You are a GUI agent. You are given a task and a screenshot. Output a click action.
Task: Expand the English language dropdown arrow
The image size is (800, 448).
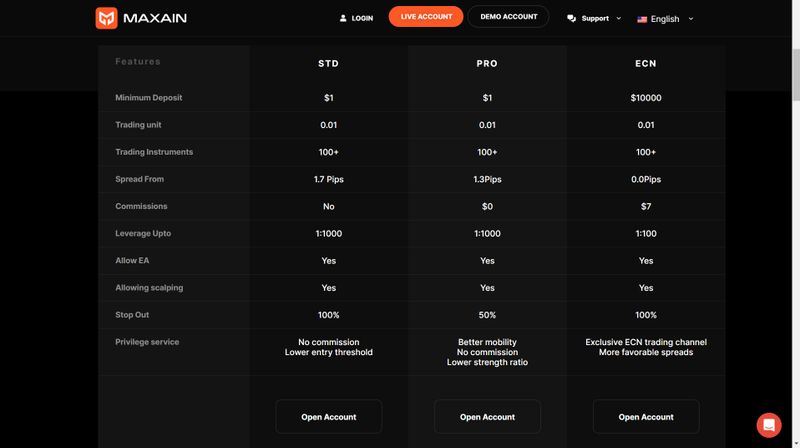[691, 19]
